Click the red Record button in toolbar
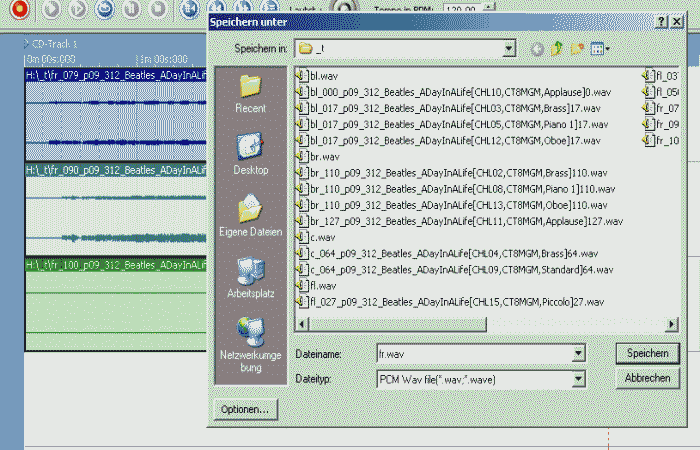The image size is (700, 450). 21,9
